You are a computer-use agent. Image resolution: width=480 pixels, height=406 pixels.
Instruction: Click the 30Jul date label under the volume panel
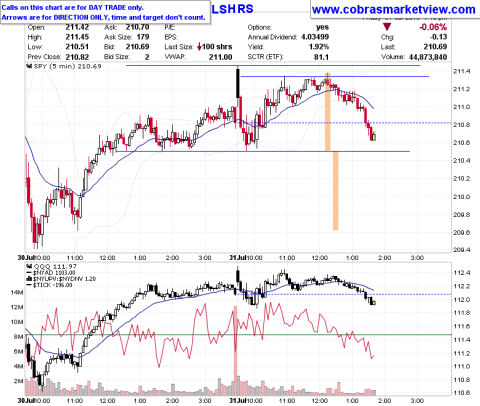click(x=26, y=401)
